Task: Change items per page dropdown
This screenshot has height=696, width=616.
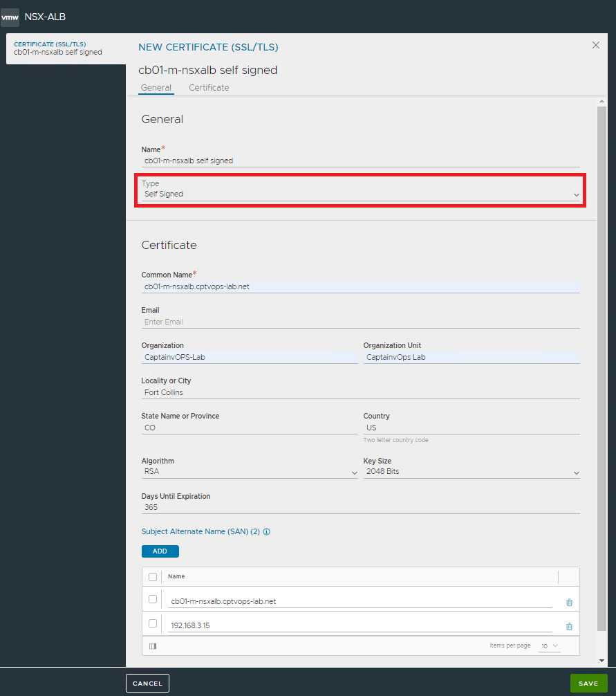Action: pos(550,645)
